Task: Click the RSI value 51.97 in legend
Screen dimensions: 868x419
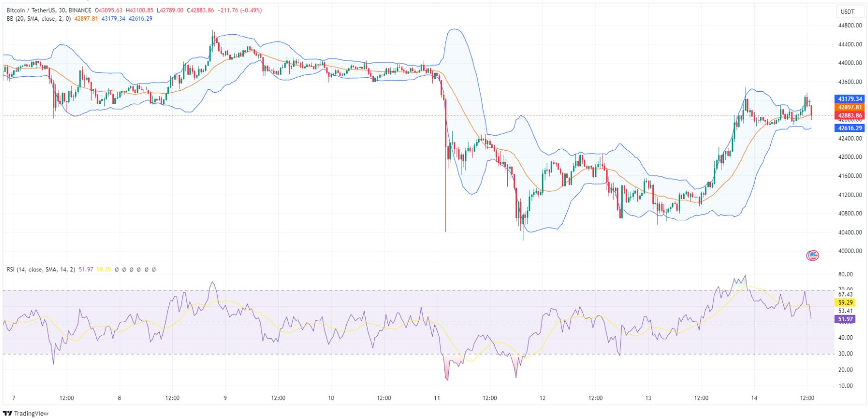Action: coord(86,270)
